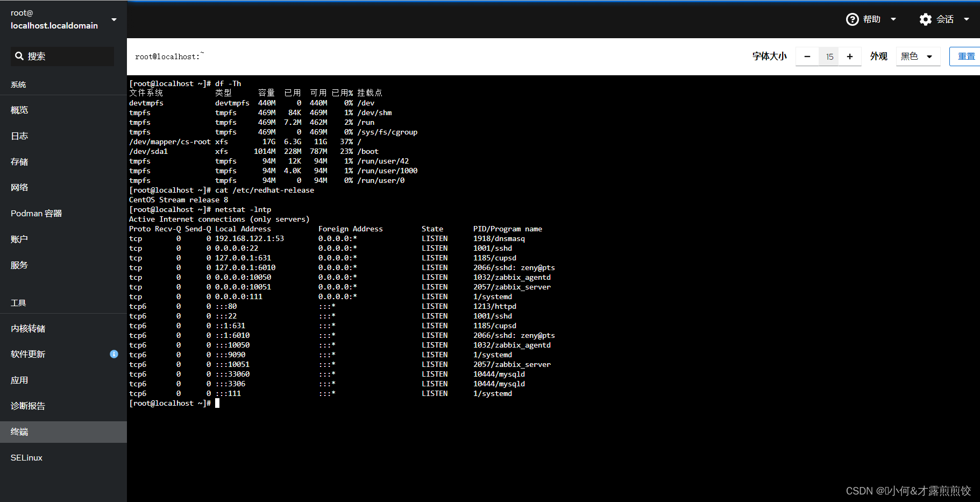Decrease terminal font size with minus icon

click(x=807, y=56)
